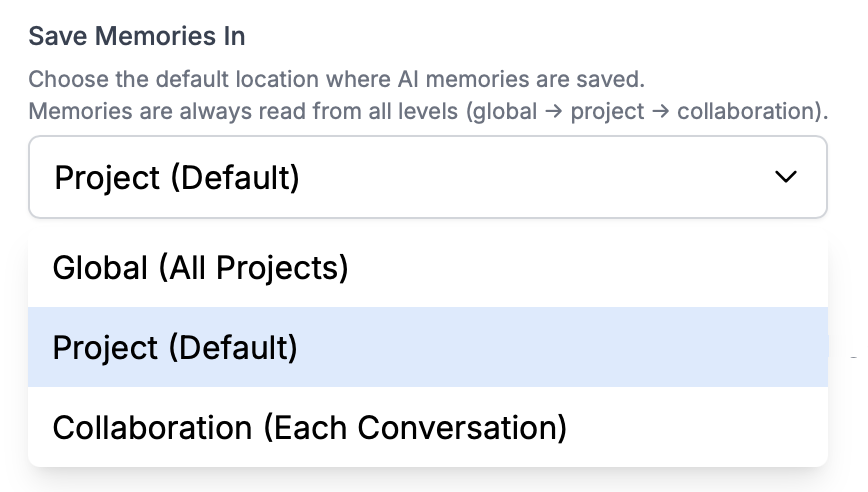The height and width of the screenshot is (492, 868).
Task: Keep Project as the memory save location
Action: (175, 348)
